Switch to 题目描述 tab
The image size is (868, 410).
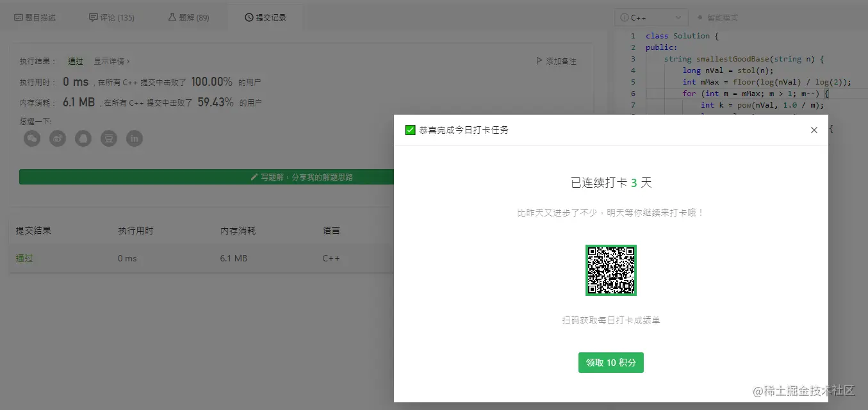[35, 17]
